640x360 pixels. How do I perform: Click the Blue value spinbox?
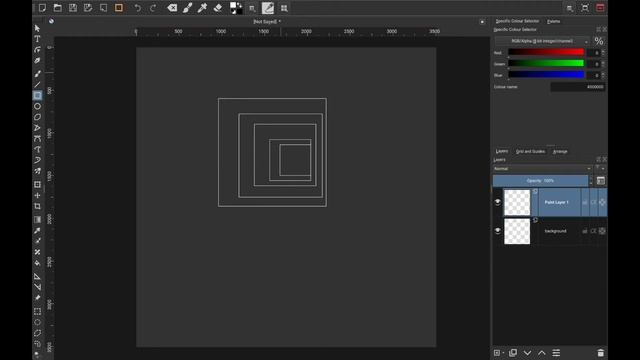596,75
